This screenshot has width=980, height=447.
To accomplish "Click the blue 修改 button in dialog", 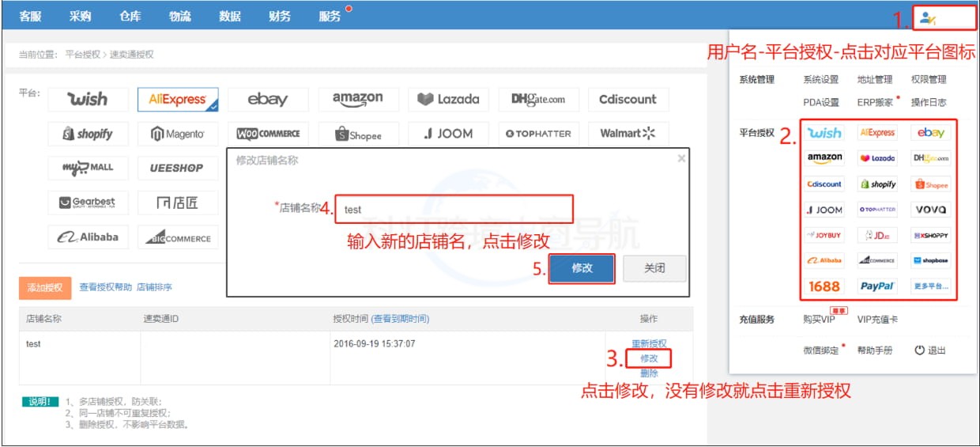I will tap(582, 268).
